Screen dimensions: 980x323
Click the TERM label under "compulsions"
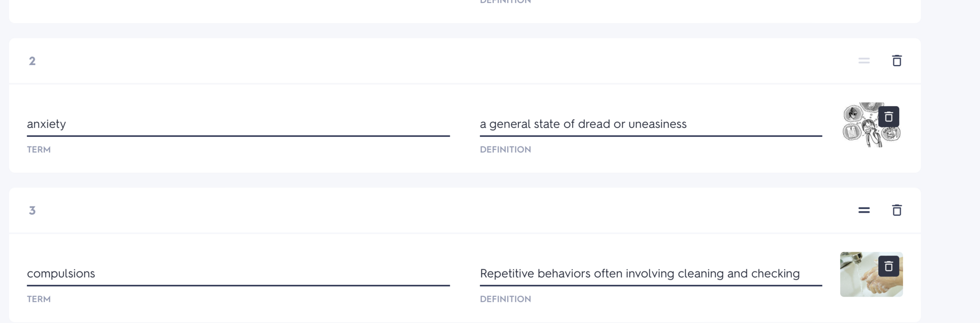(39, 299)
